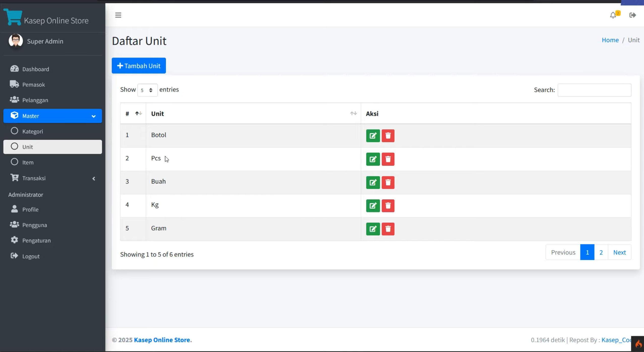Open the Show entries dropdown
This screenshot has width=644, height=352.
coord(147,90)
